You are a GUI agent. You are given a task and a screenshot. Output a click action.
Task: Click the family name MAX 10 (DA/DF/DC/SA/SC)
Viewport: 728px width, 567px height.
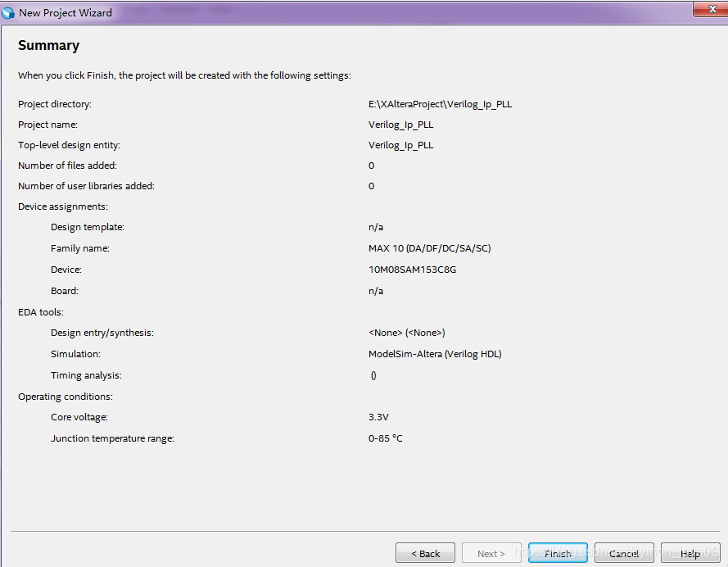pyautogui.click(x=429, y=248)
